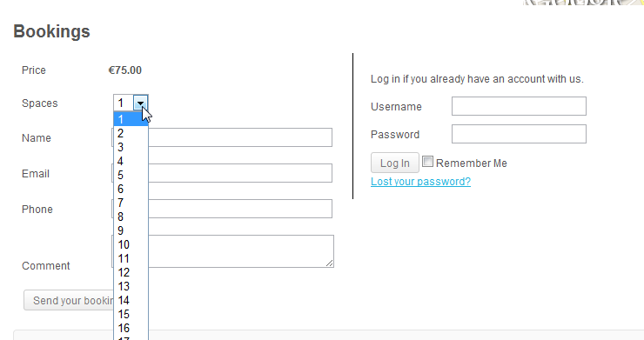Choose 5 in the Spaces list
Image resolution: width=644 pixels, height=340 pixels.
(x=131, y=175)
